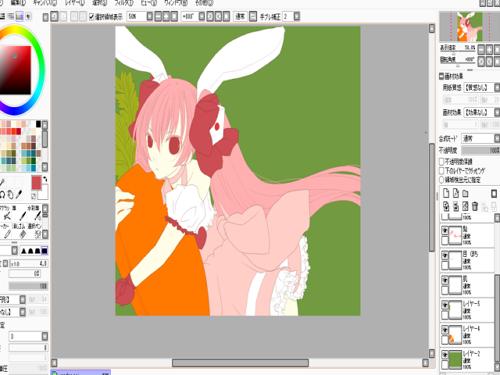Select the selection source radio option

pos(442,180)
